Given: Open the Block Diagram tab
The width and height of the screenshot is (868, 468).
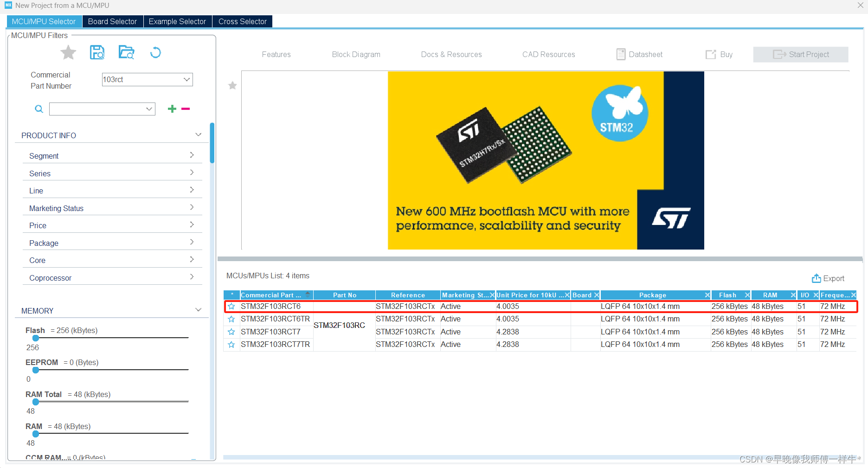Looking at the screenshot, I should coord(356,55).
